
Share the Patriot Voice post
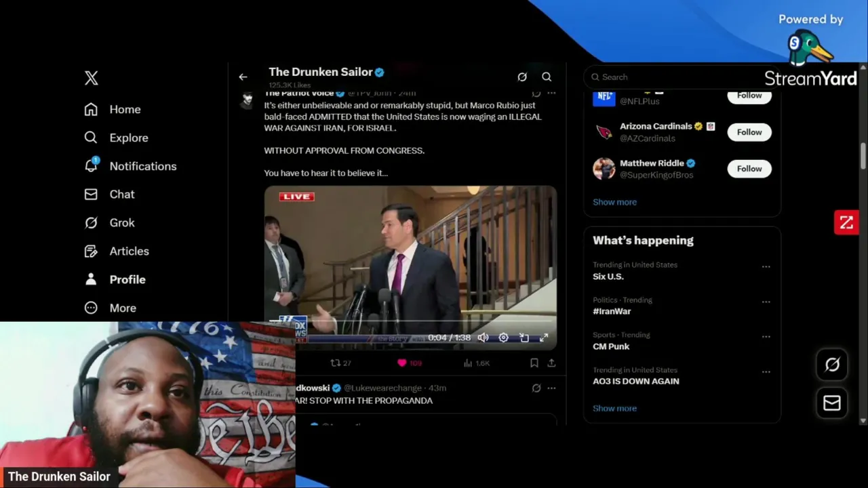(551, 363)
